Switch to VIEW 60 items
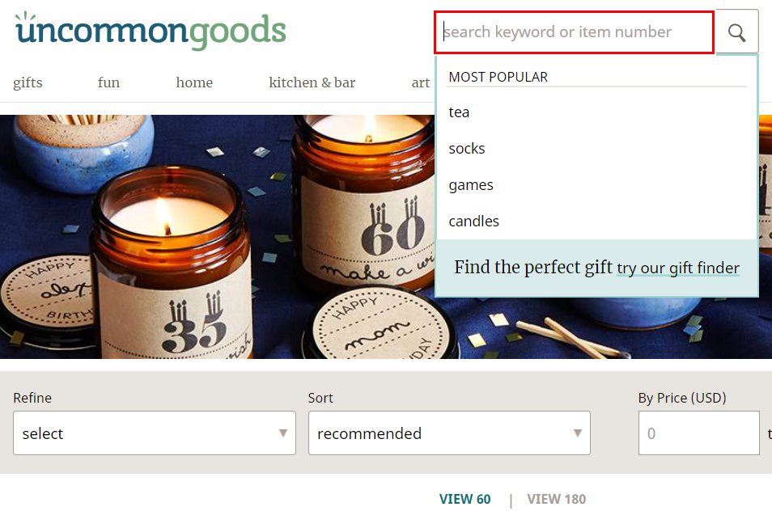 pos(464,499)
